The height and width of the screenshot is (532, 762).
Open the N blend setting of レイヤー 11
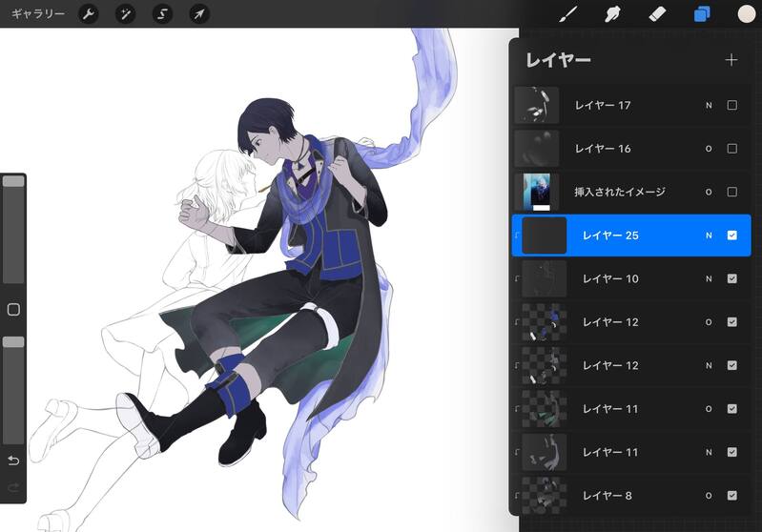(x=709, y=452)
